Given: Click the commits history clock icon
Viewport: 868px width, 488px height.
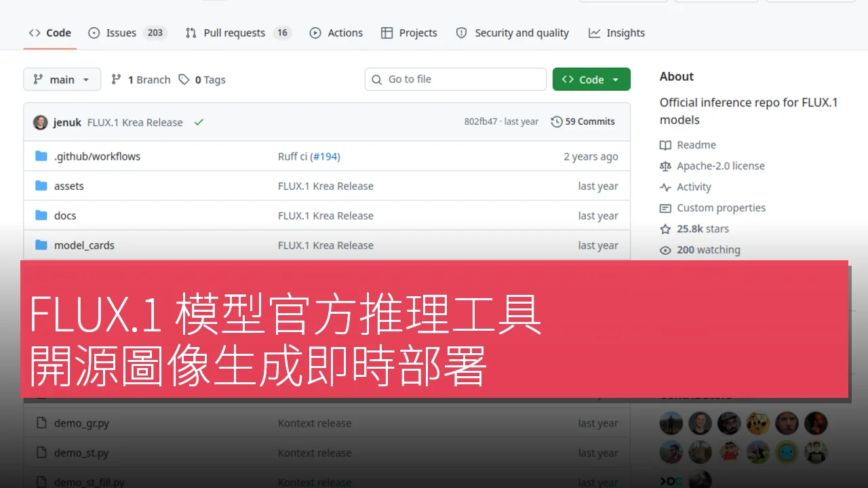Looking at the screenshot, I should (557, 122).
